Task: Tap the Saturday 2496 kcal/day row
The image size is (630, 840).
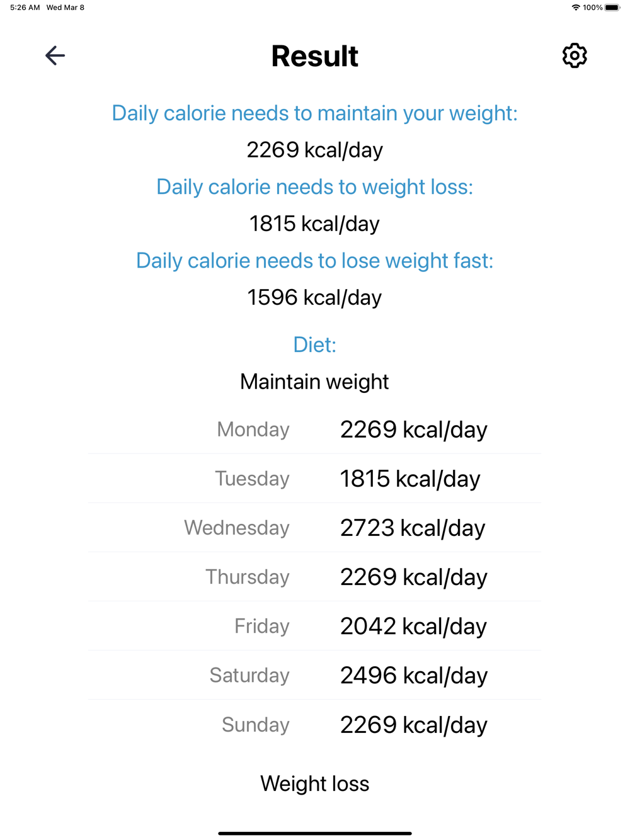Action: [x=315, y=675]
